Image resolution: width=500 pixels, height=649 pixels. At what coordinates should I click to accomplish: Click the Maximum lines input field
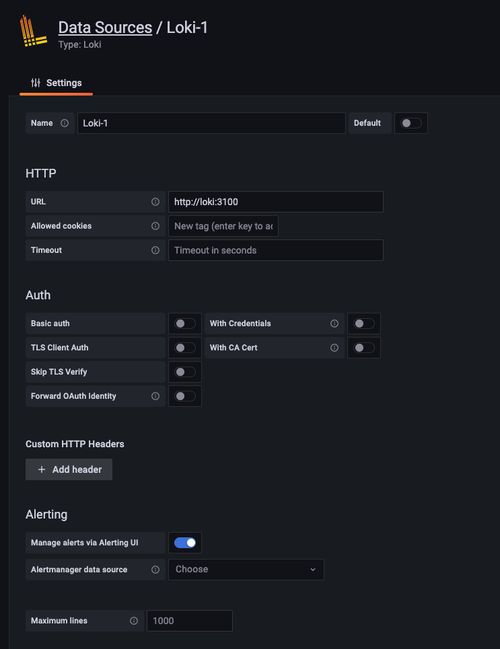[190, 621]
